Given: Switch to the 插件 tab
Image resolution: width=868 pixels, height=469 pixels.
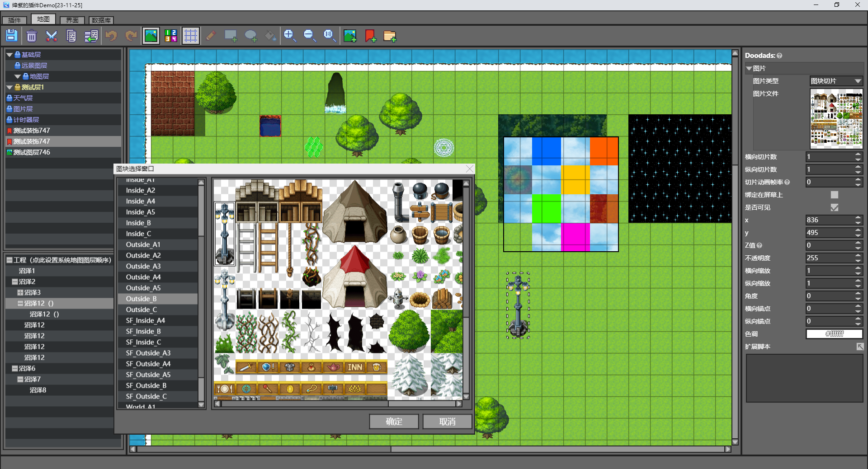Looking at the screenshot, I should pyautogui.click(x=14, y=20).
